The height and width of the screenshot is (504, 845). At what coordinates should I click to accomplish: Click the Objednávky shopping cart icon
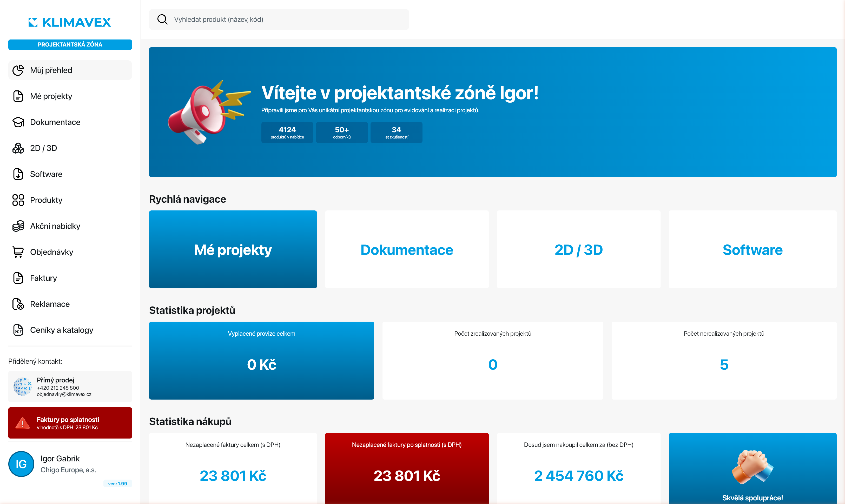(18, 252)
